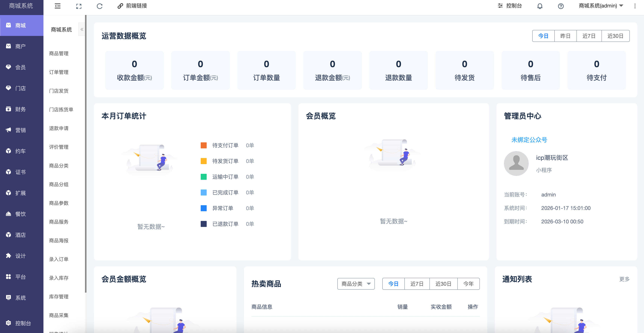Collapse the 商城系统 submenu panel
This screenshot has width=644, height=333.
click(82, 29)
